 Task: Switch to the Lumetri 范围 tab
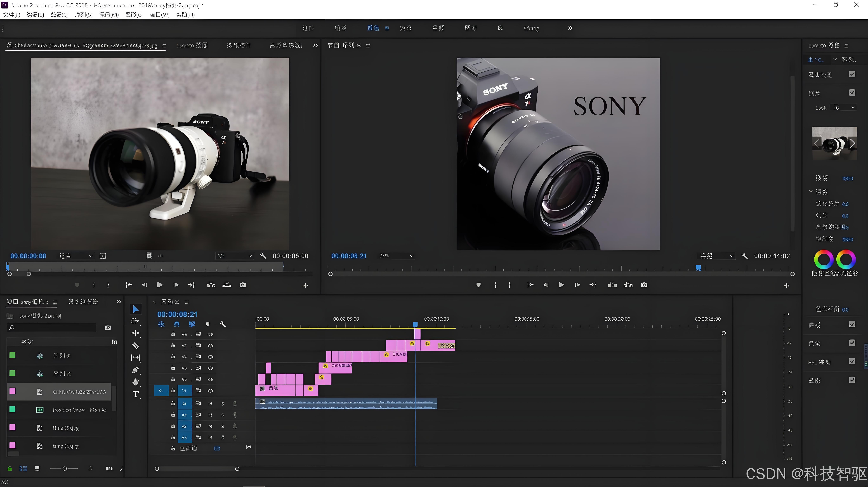[x=192, y=45]
